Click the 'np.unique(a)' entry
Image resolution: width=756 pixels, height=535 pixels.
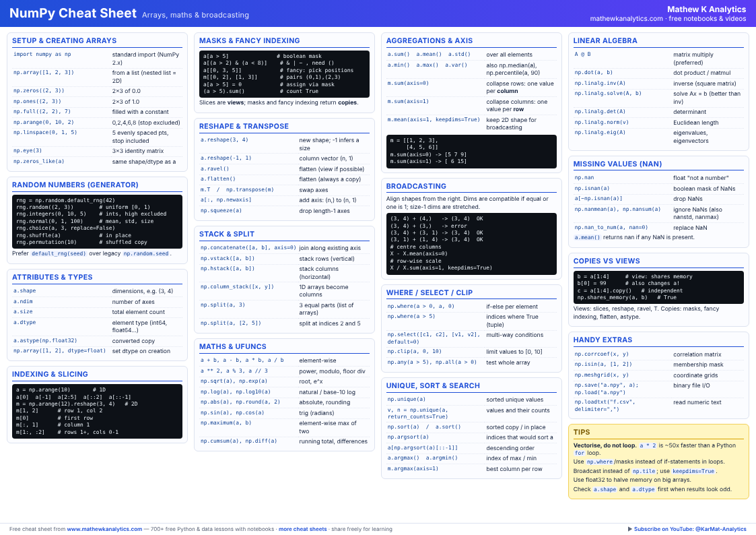pyautogui.click(x=407, y=399)
